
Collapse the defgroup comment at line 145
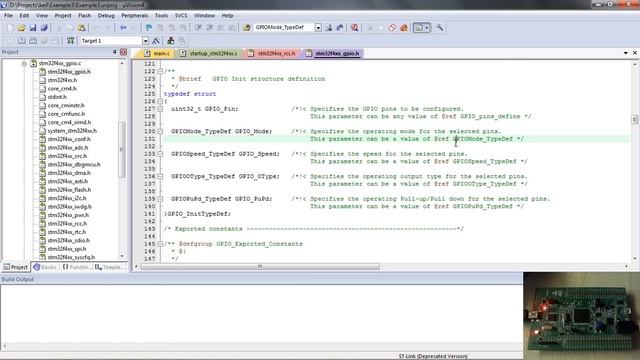(160, 244)
